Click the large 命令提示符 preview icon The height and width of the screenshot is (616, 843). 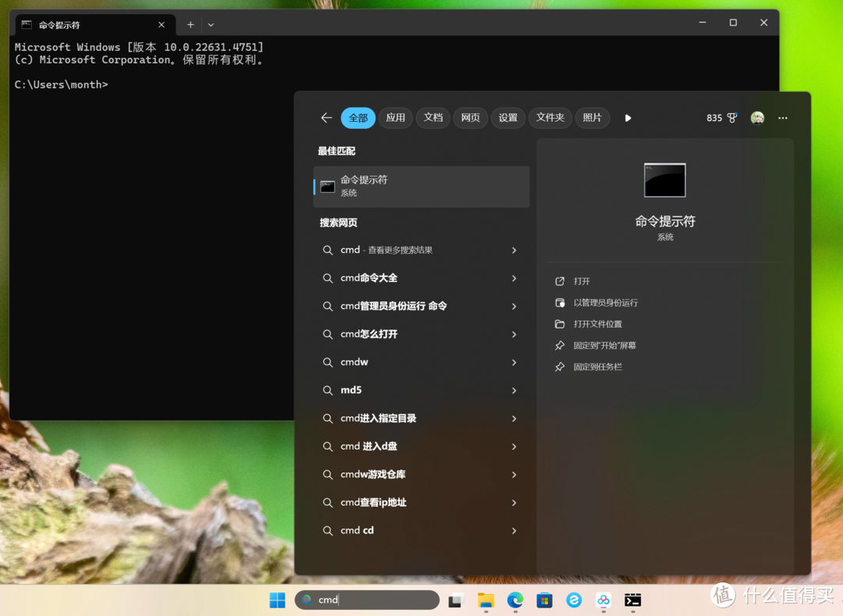[x=665, y=180]
